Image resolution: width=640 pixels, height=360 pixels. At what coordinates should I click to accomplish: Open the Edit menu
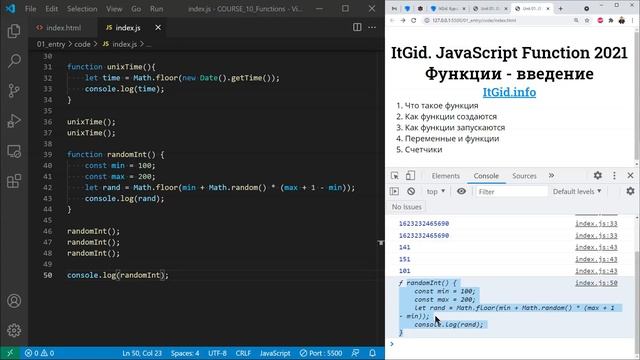[51, 9]
